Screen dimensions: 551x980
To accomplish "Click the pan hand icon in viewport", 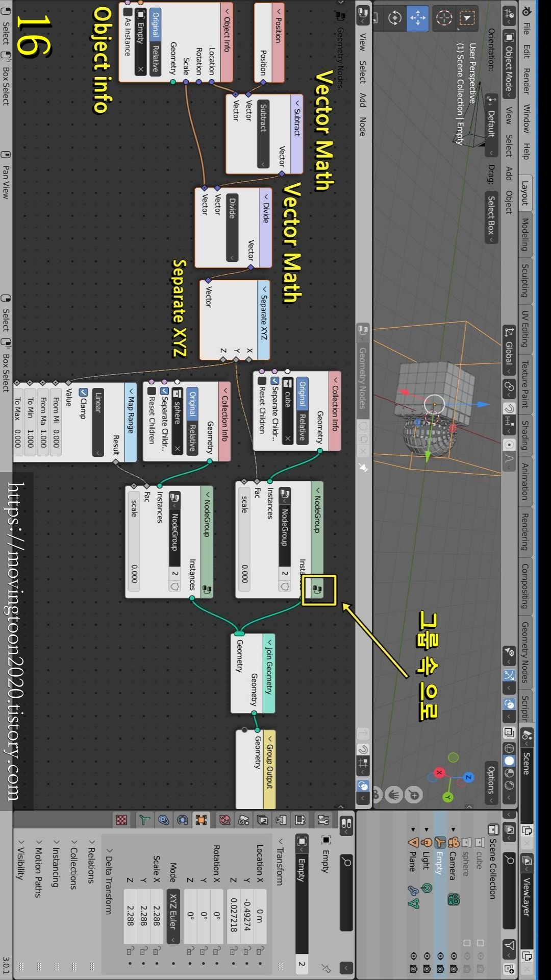I will 394,795.
